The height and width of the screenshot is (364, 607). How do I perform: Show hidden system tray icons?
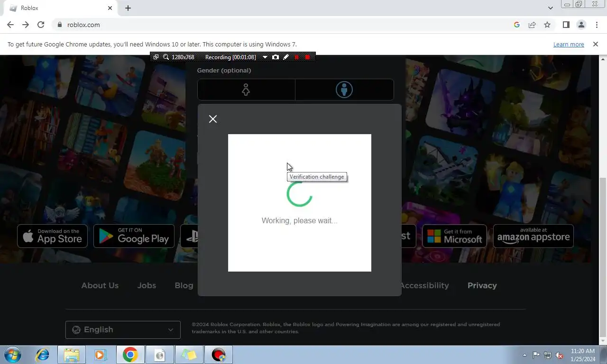point(524,355)
